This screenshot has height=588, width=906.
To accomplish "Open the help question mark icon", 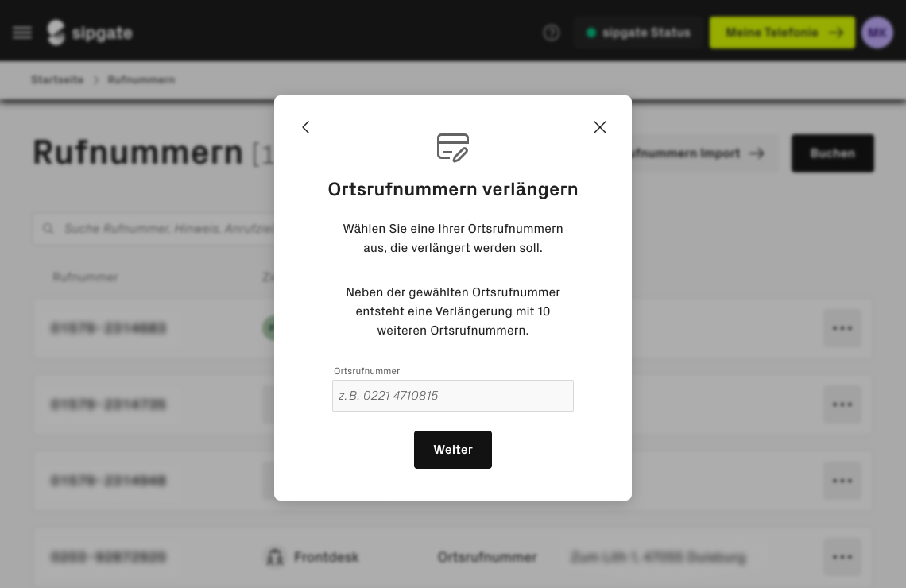I will 552,33.
